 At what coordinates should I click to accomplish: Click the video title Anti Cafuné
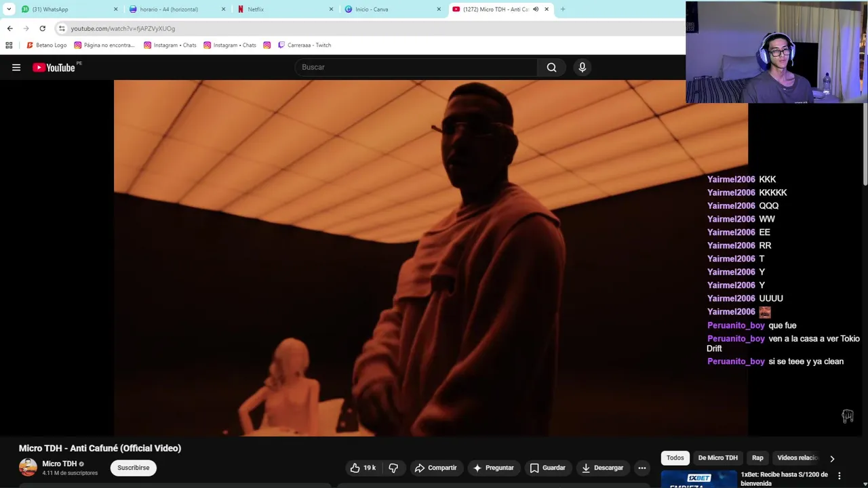coord(100,448)
